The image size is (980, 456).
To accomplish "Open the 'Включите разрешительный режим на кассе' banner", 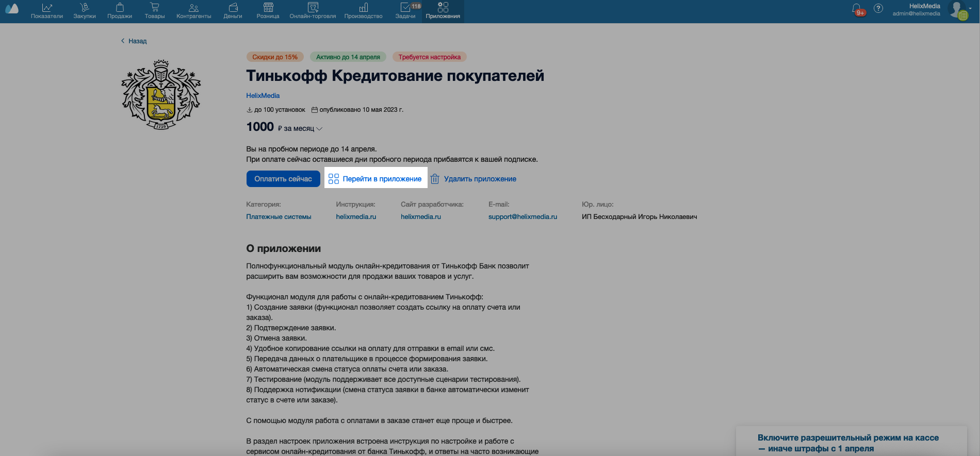I will (848, 443).
